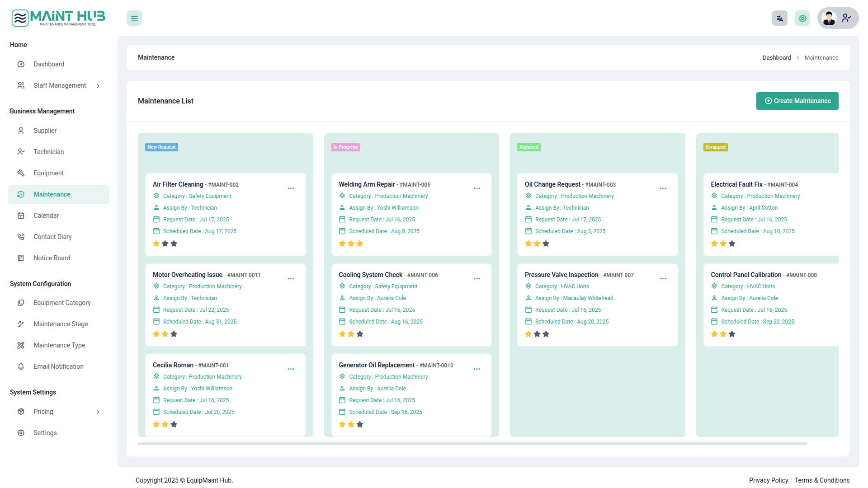Open the language translation icon
Screen dimensions: 868x488
tap(780, 19)
